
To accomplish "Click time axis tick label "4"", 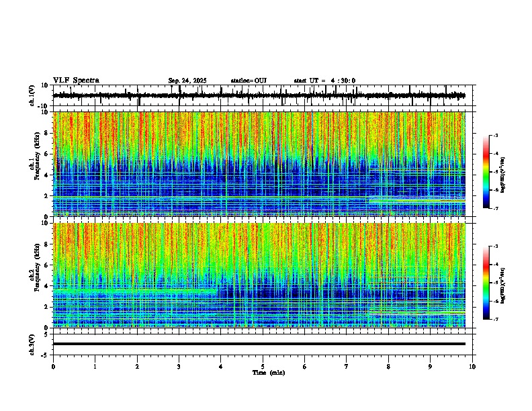I will 221,367.
